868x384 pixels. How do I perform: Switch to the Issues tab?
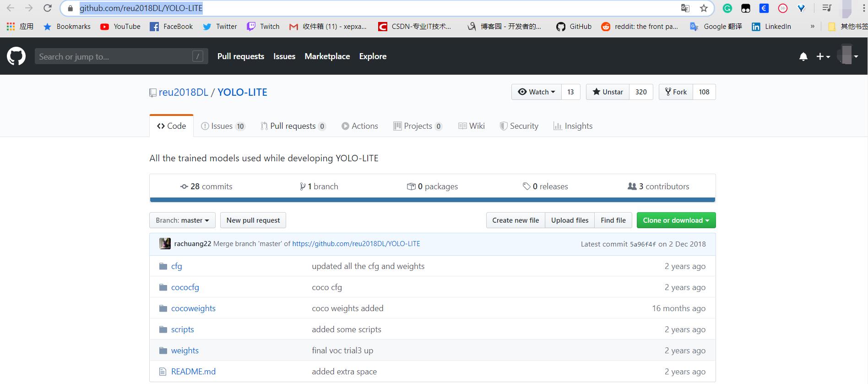tap(223, 126)
